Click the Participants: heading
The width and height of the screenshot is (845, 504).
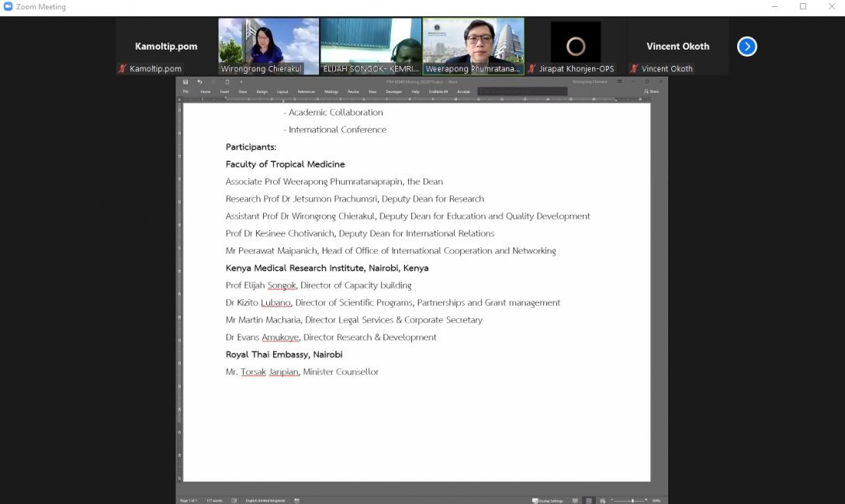(251, 147)
